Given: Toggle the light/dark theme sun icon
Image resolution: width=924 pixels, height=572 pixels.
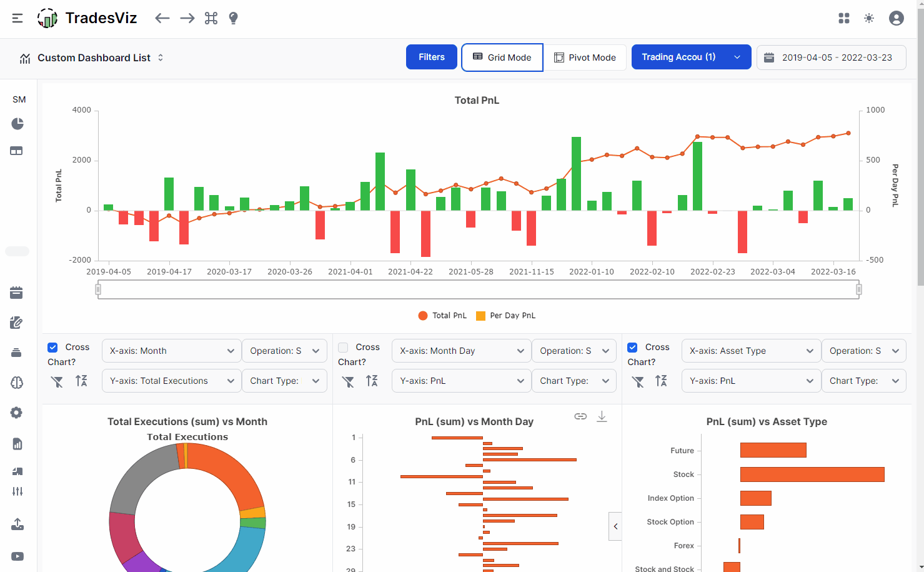Looking at the screenshot, I should pyautogui.click(x=869, y=18).
